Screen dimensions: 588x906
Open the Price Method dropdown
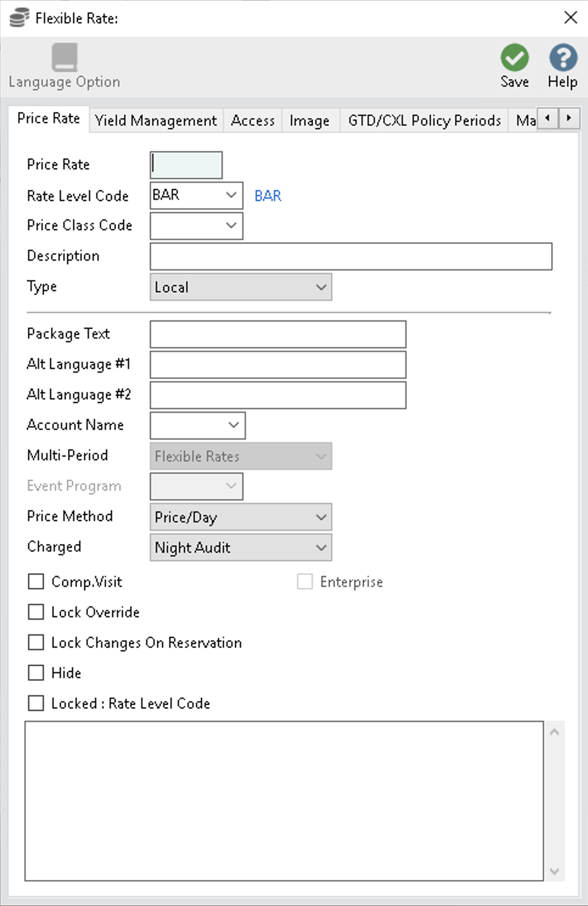[x=321, y=517]
